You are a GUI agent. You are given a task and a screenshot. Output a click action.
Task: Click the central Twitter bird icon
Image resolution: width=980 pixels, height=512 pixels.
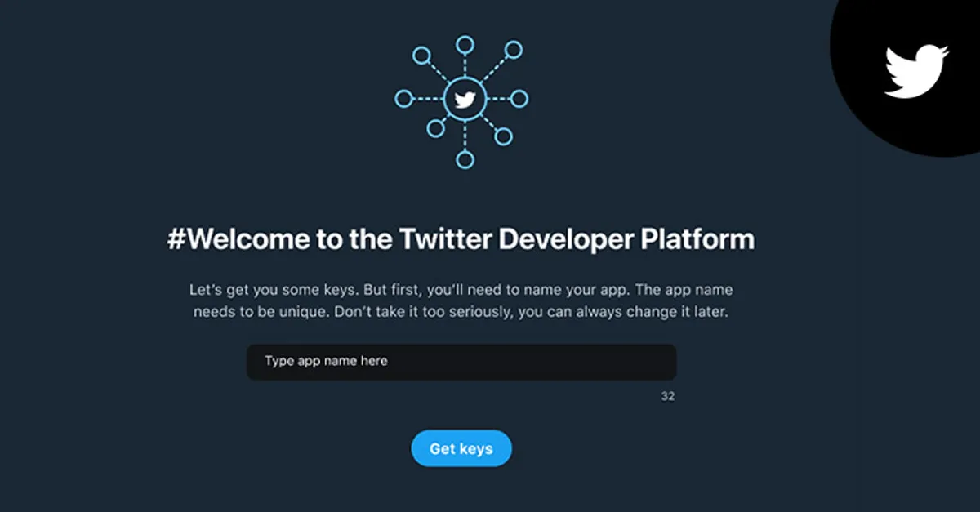[465, 96]
